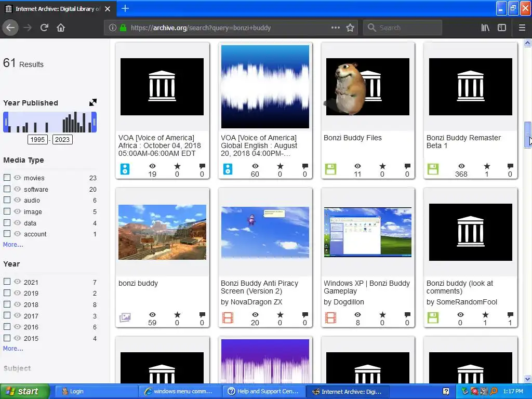Screen dimensions: 532x399
Task: Check the data media type filter
Action: [7, 222]
